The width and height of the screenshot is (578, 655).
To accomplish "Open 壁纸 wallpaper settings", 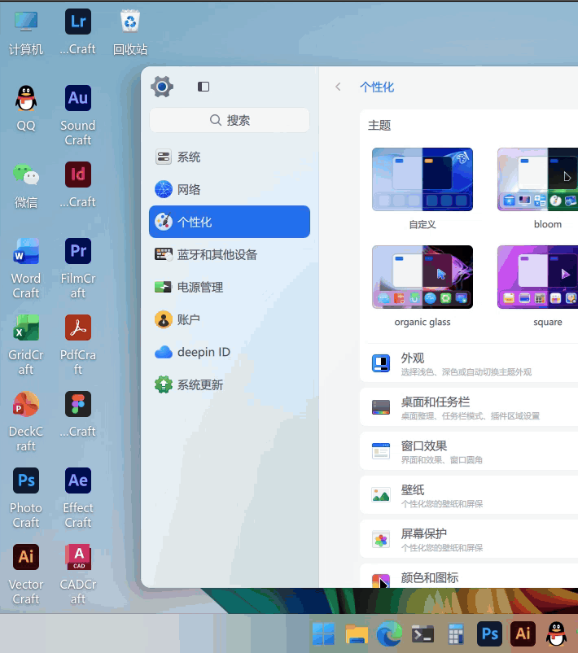I will pyautogui.click(x=469, y=495).
